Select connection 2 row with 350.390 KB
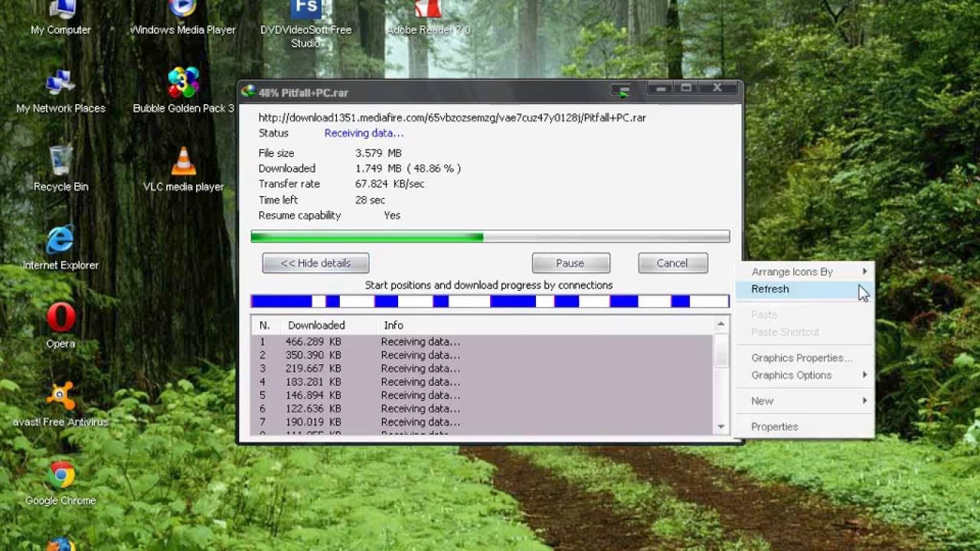 point(482,355)
